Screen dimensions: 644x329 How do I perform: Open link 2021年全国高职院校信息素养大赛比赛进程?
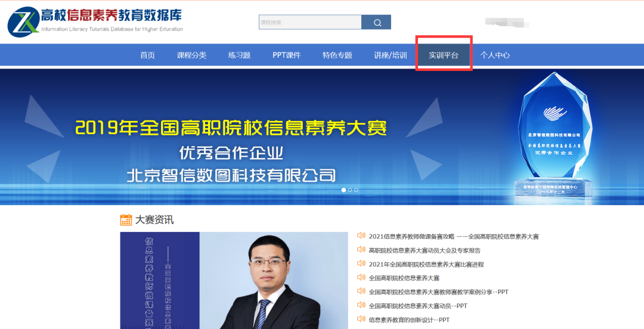(x=426, y=264)
